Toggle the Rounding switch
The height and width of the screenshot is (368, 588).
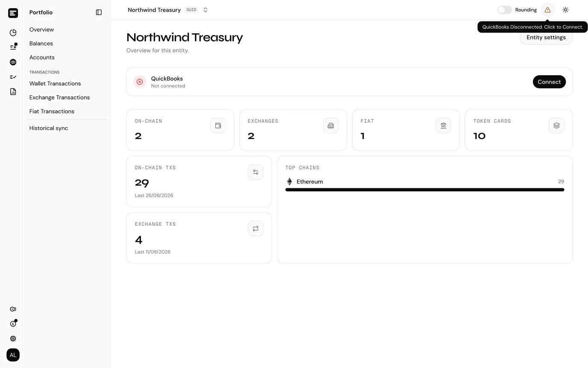505,10
